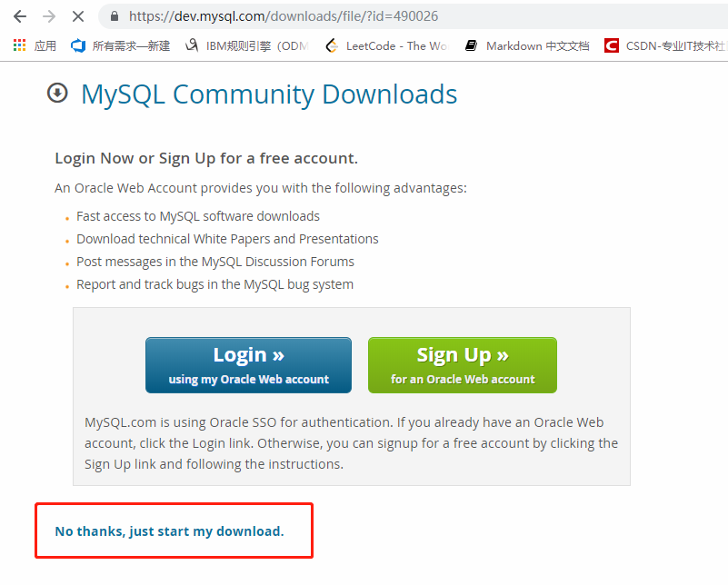Click the MySQL download circle-arrow logo

tap(57, 93)
